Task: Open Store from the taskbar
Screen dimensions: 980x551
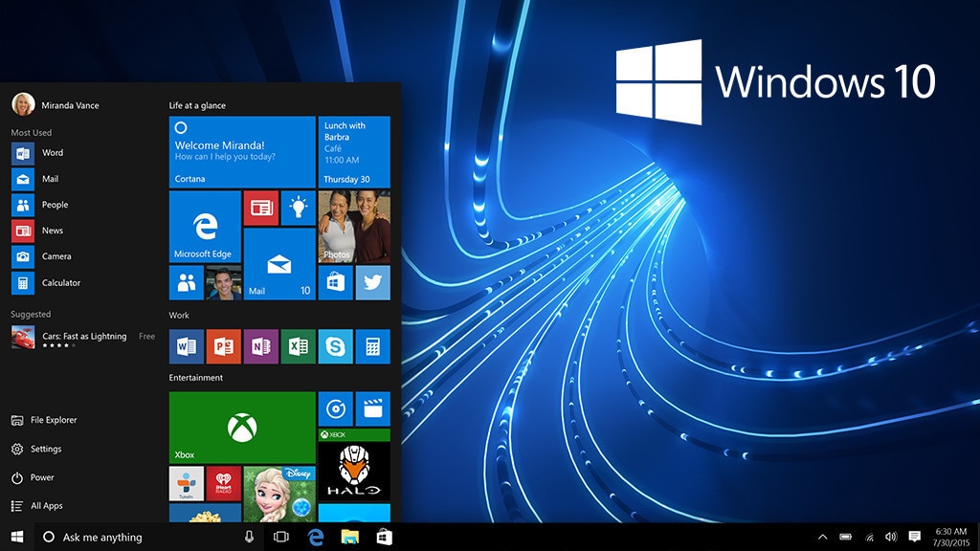Action: (x=385, y=538)
